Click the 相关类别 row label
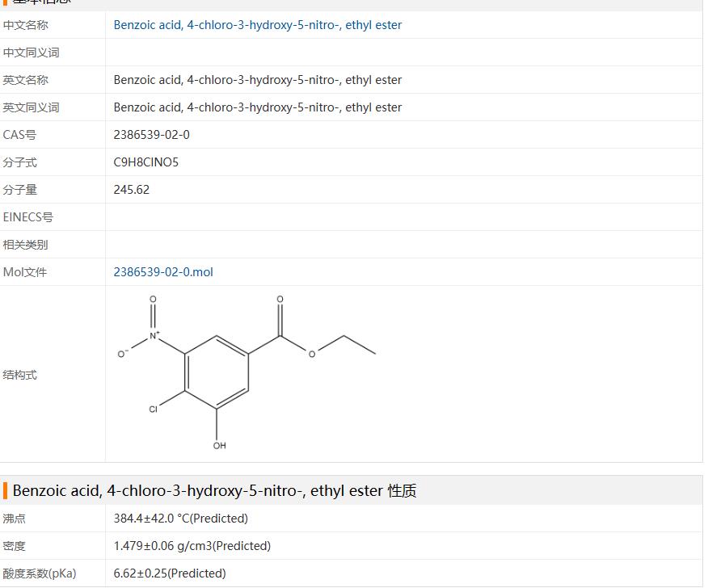The width and height of the screenshot is (708, 588). [x=25, y=245]
